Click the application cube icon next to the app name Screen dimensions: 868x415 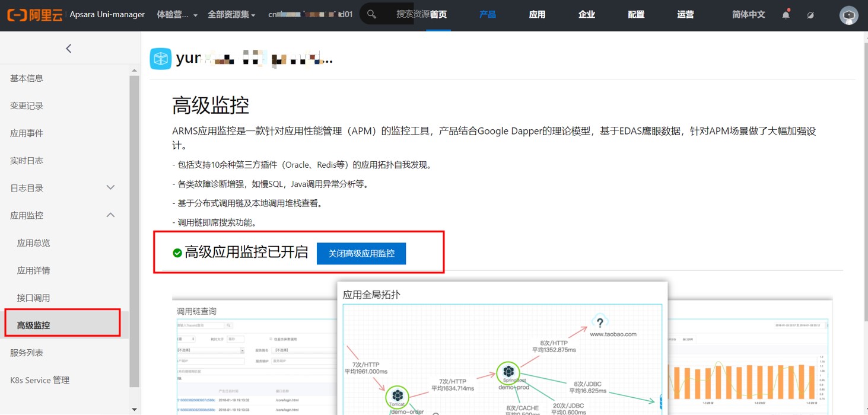pyautogui.click(x=160, y=59)
